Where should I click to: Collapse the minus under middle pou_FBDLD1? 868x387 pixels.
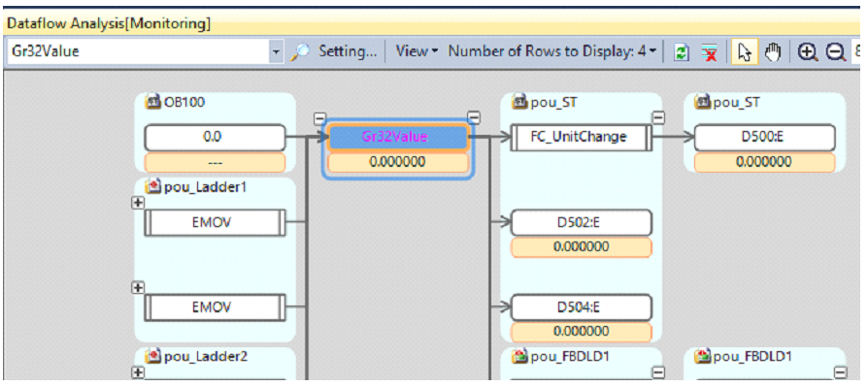pos(657,372)
